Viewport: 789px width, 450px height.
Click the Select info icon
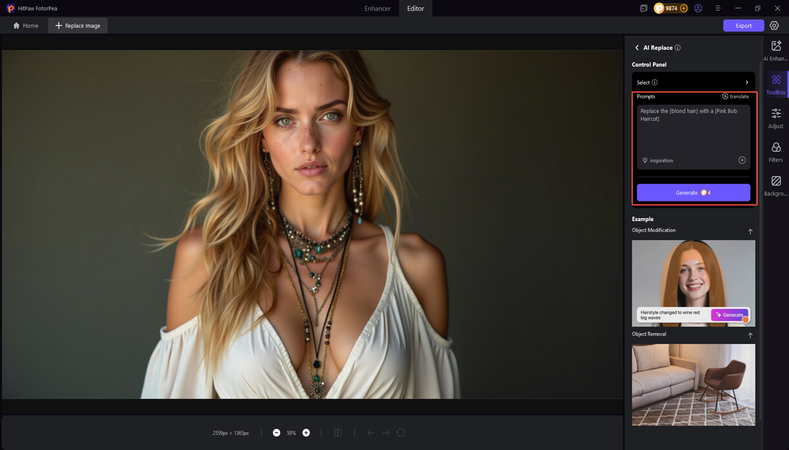pos(654,83)
